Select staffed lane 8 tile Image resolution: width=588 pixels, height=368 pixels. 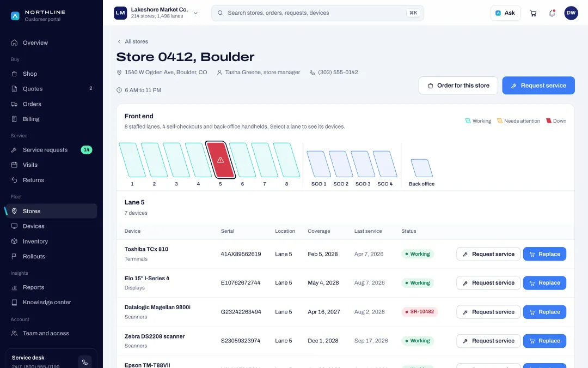pyautogui.click(x=286, y=160)
